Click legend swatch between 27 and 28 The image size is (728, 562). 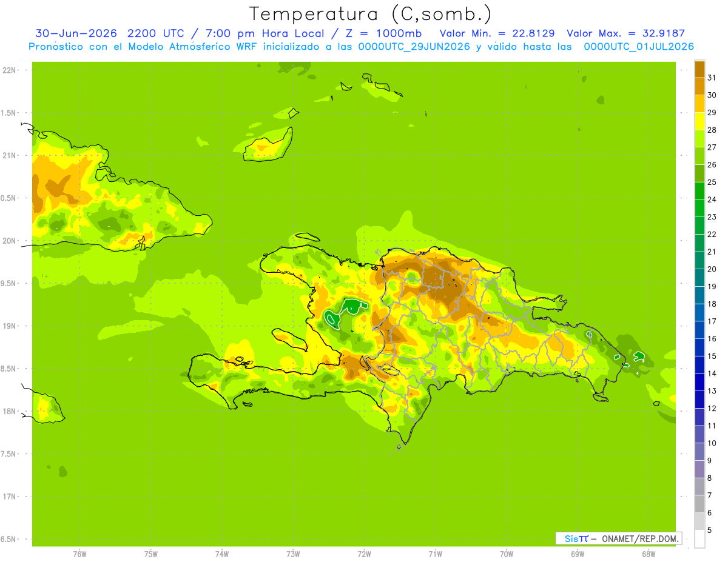tap(699, 138)
